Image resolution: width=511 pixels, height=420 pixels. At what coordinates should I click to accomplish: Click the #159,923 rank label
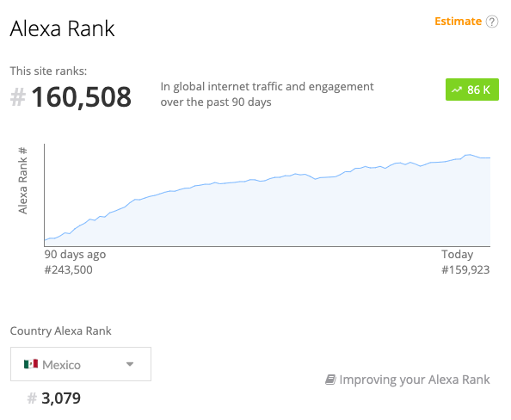tap(465, 270)
